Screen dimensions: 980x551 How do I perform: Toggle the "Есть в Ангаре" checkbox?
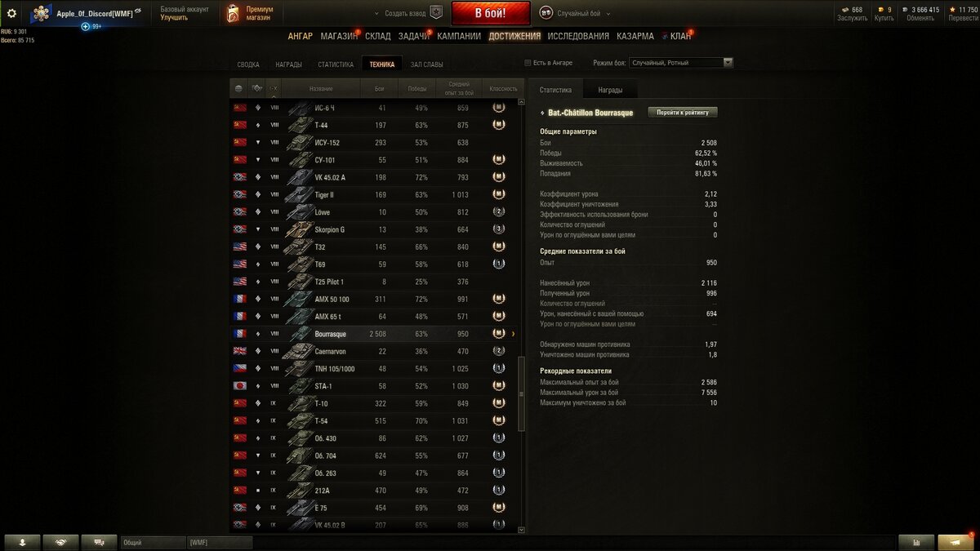[528, 63]
